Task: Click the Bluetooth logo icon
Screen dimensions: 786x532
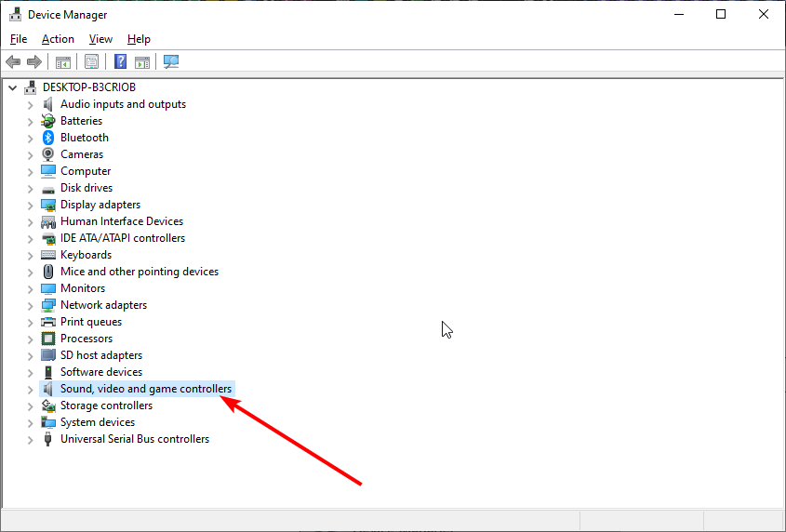Action: [x=48, y=138]
